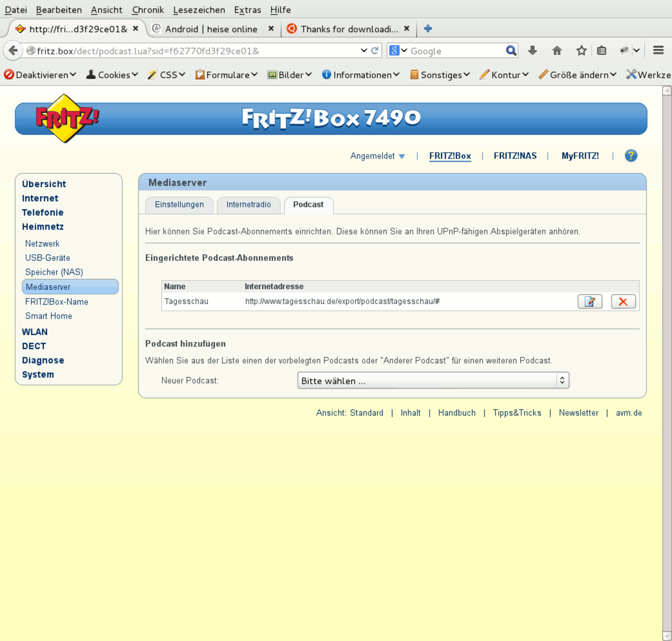This screenshot has width=672, height=641.
Task: Expand the Sonstiges developer toolbar menu
Action: [x=440, y=75]
